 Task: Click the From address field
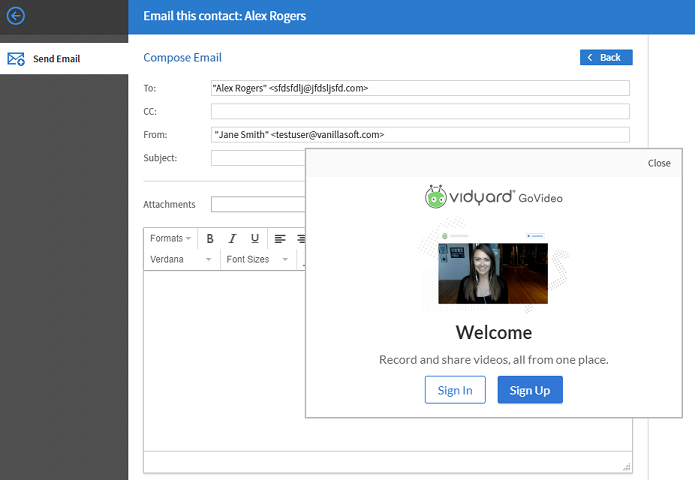click(x=420, y=135)
